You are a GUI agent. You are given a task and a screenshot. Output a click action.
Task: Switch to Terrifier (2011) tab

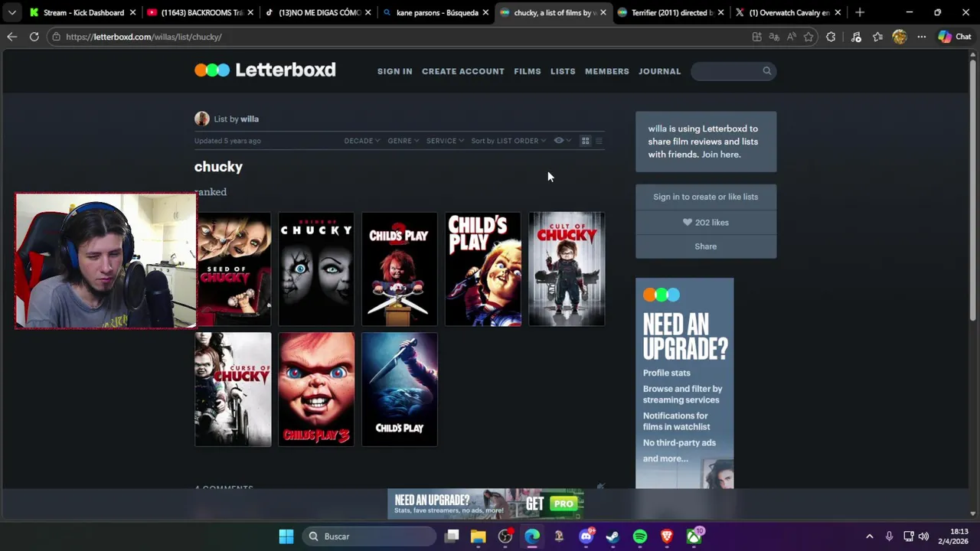671,12
